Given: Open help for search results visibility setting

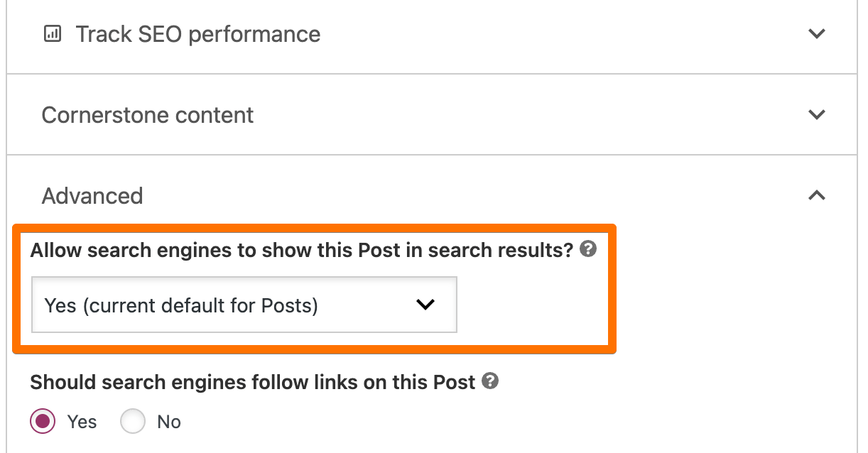Looking at the screenshot, I should [587, 250].
